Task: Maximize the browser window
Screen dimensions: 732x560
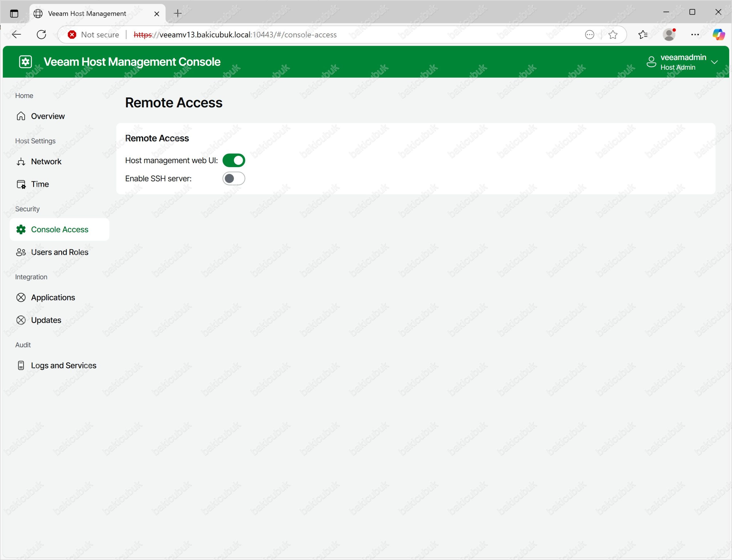Action: (x=692, y=12)
